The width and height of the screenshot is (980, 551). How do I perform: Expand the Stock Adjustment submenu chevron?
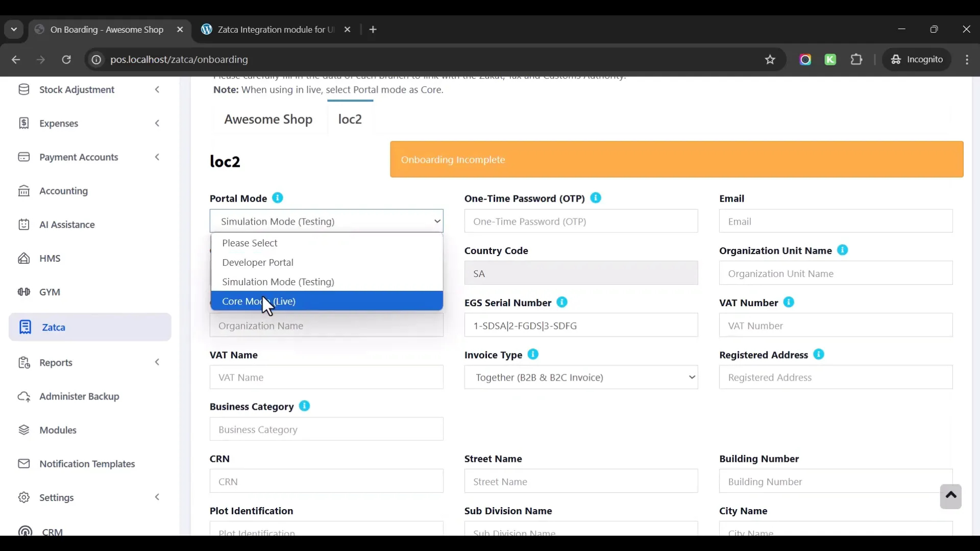pos(157,90)
